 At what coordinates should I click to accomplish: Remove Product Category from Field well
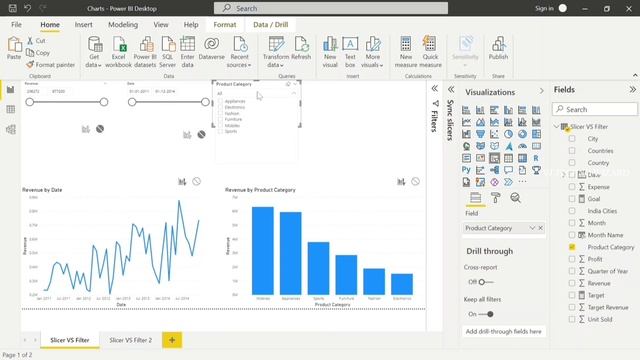(540, 228)
